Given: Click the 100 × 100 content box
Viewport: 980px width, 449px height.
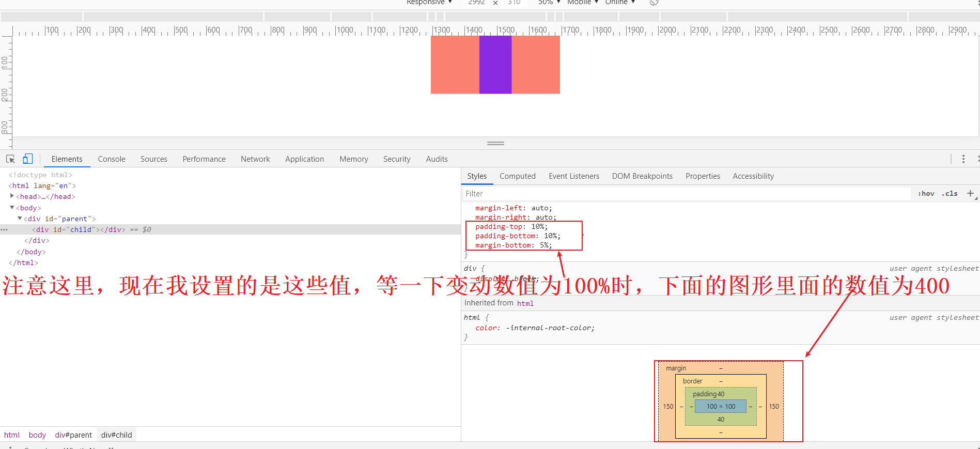Looking at the screenshot, I should 721,407.
